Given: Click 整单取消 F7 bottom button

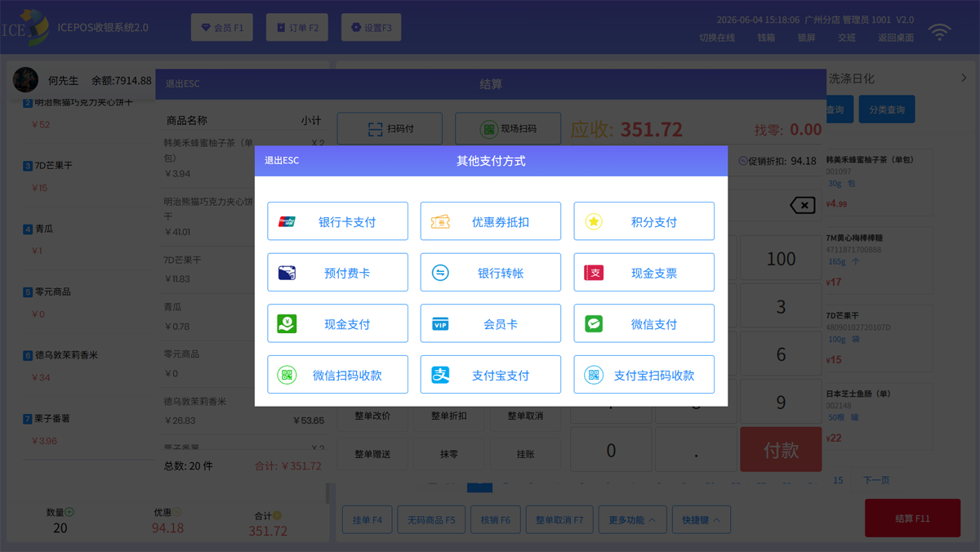Looking at the screenshot, I should (559, 519).
